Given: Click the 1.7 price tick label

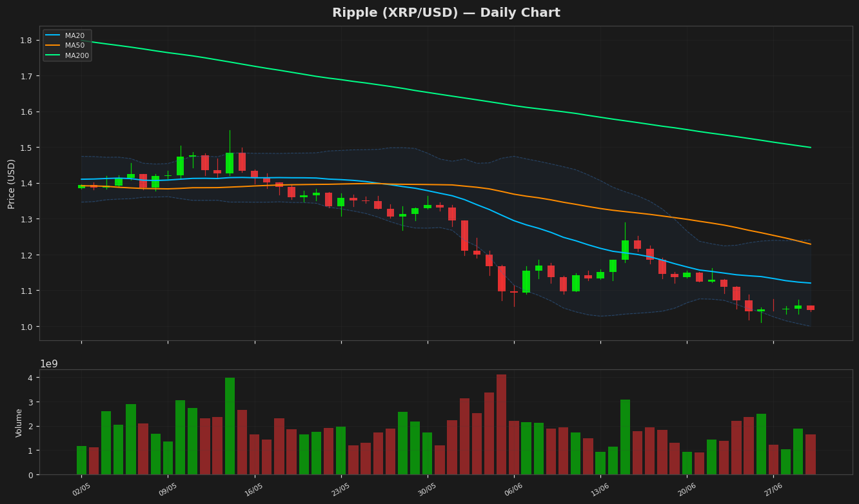Looking at the screenshot, I should pyautogui.click(x=26, y=76).
